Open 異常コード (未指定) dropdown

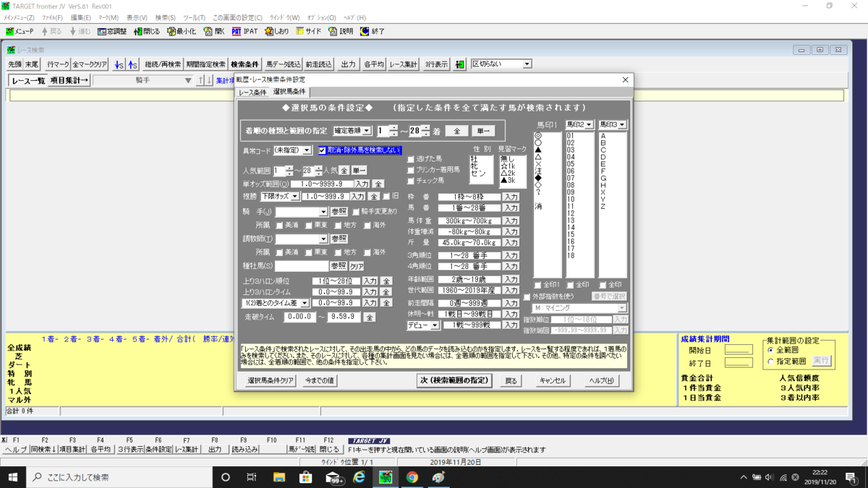click(x=307, y=150)
